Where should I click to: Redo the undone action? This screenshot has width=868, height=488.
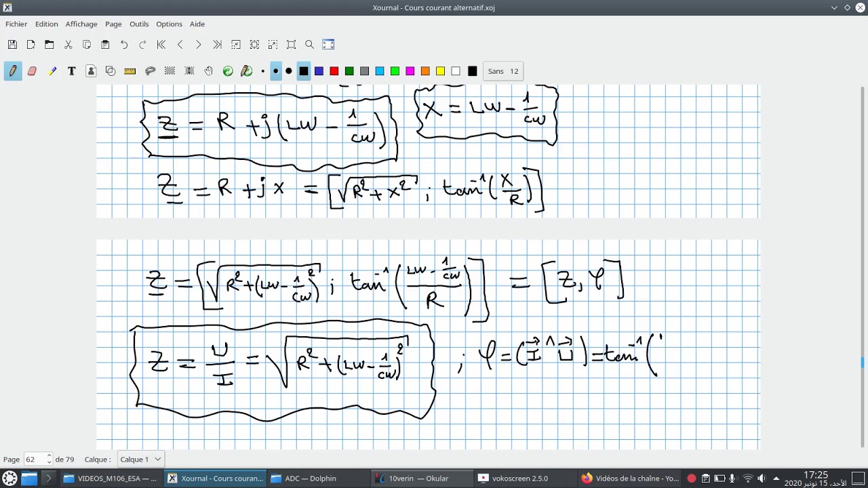142,45
